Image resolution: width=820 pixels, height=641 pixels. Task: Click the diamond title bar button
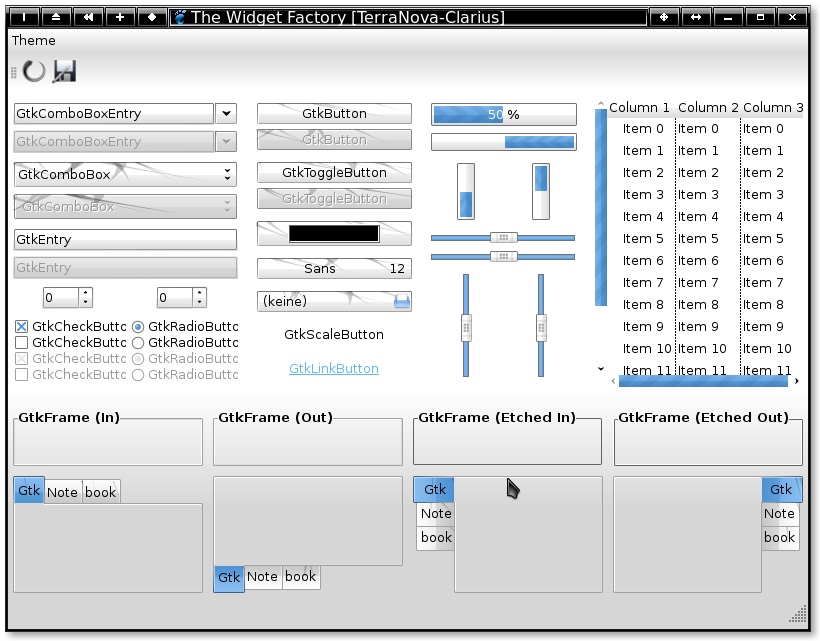pyautogui.click(x=152, y=17)
